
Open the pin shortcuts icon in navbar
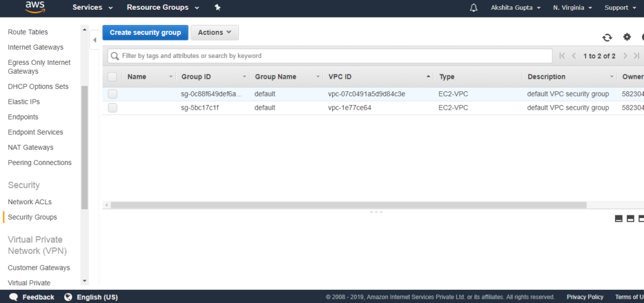[218, 8]
